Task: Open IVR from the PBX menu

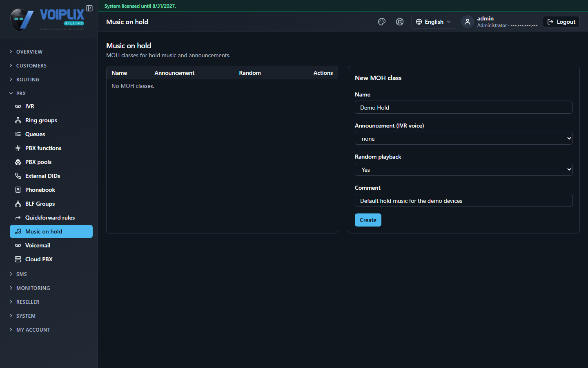Action: click(x=51, y=106)
